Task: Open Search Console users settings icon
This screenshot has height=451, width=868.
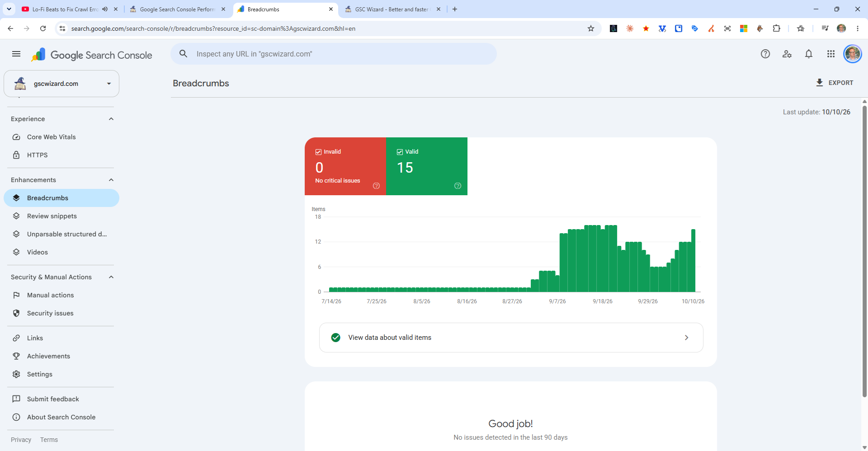Action: coord(787,54)
